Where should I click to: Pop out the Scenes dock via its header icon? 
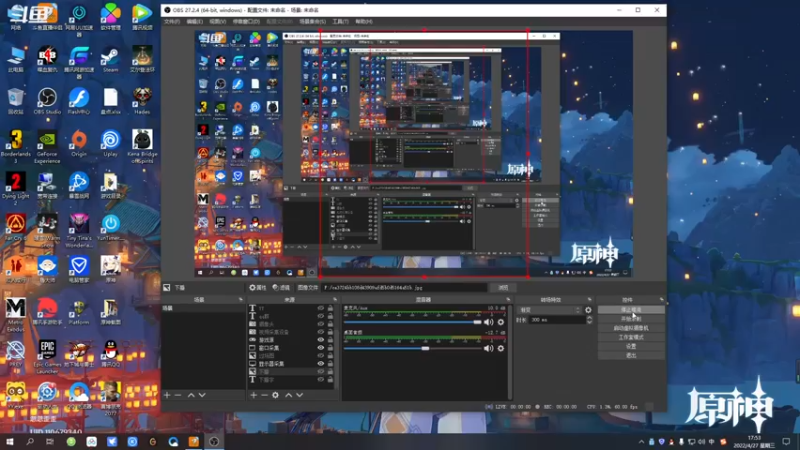click(x=240, y=299)
